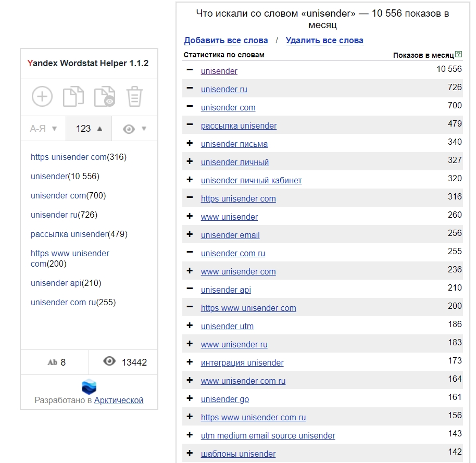Open the unisender go keyword link
Viewport: 476px width, 463px height.
(x=224, y=399)
